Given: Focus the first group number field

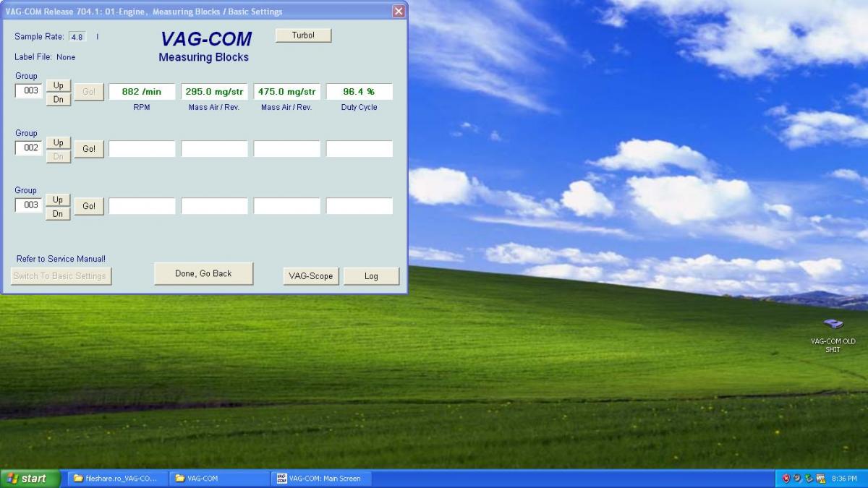Looking at the screenshot, I should 29,91.
